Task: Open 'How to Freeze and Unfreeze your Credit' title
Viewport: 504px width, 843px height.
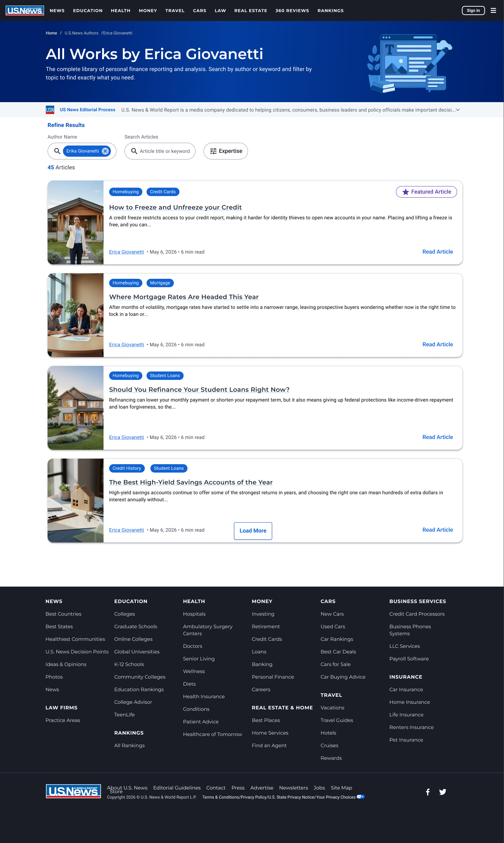Action: click(x=175, y=207)
